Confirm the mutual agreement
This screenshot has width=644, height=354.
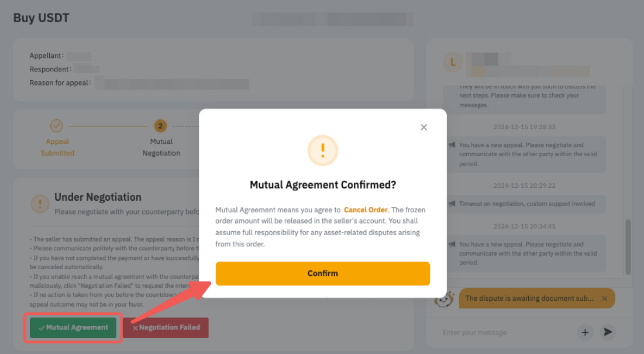(x=322, y=273)
